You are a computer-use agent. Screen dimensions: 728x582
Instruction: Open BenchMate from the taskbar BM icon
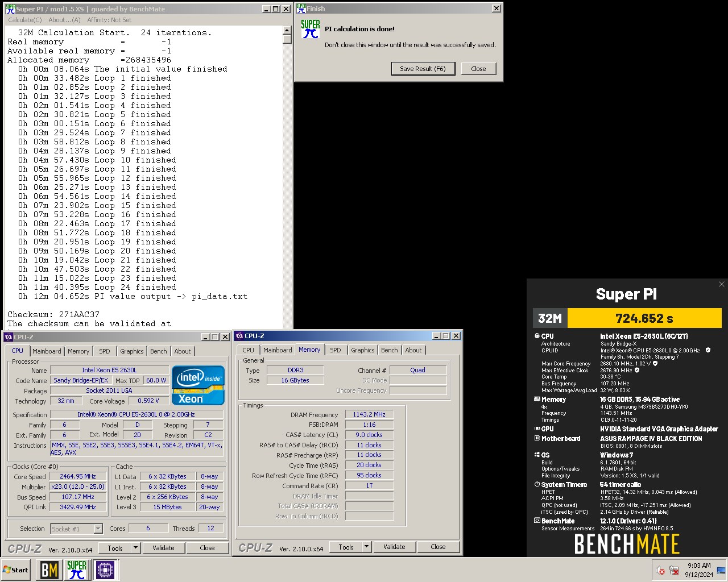pyautogui.click(x=49, y=569)
